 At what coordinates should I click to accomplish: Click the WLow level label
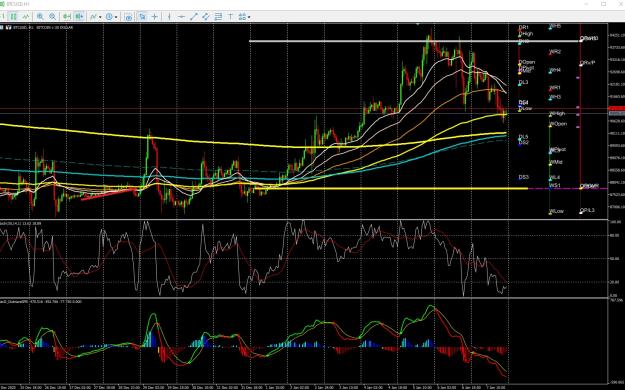[x=557, y=211]
